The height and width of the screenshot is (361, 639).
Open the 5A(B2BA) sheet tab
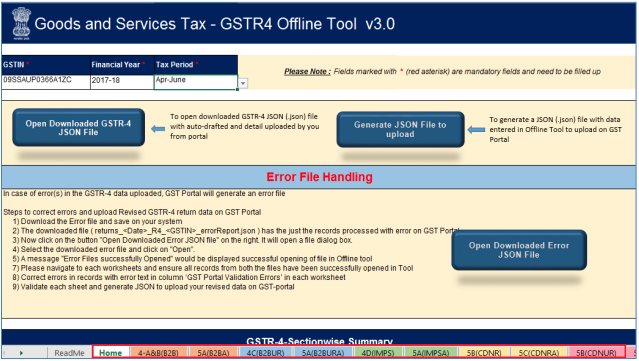pyautogui.click(x=214, y=353)
